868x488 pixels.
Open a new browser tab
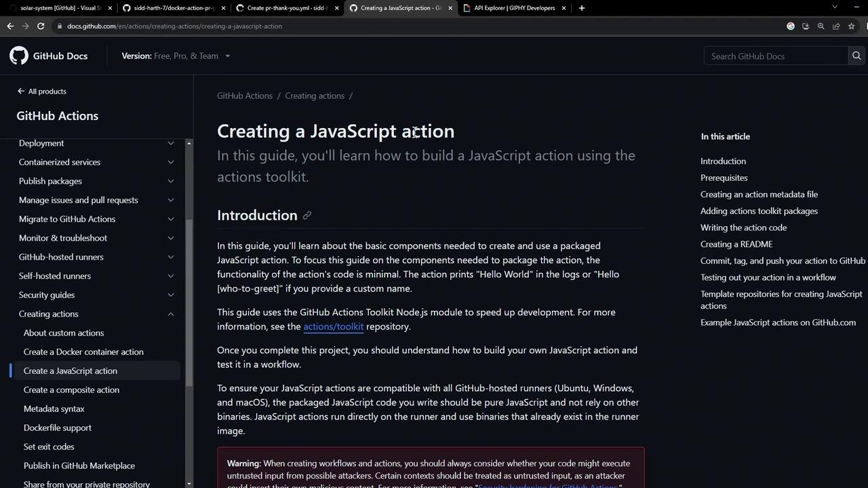pyautogui.click(x=582, y=8)
